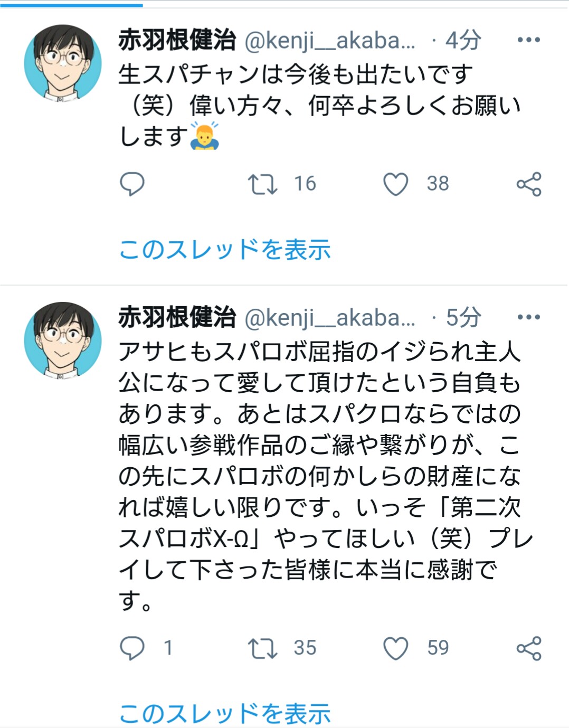Open more options for the 5分 tweet
Viewport: 569px width, 728px height.
point(528,317)
